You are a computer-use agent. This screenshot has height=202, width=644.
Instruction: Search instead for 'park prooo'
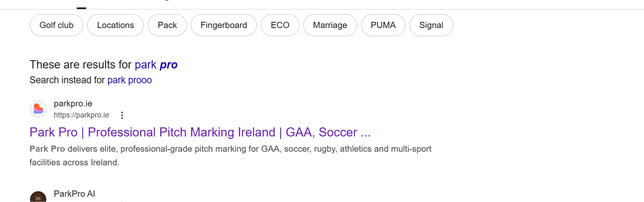point(130,80)
